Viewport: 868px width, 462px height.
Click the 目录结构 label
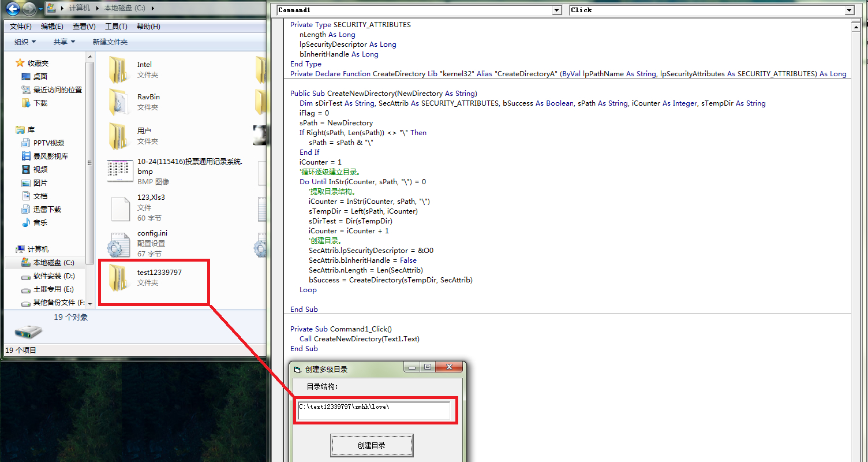(x=322, y=386)
